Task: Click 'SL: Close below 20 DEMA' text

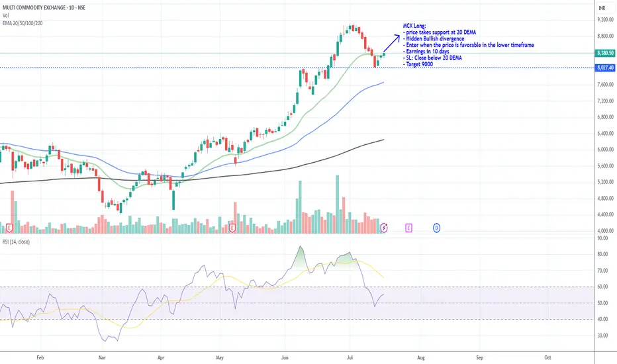Action: tap(434, 58)
